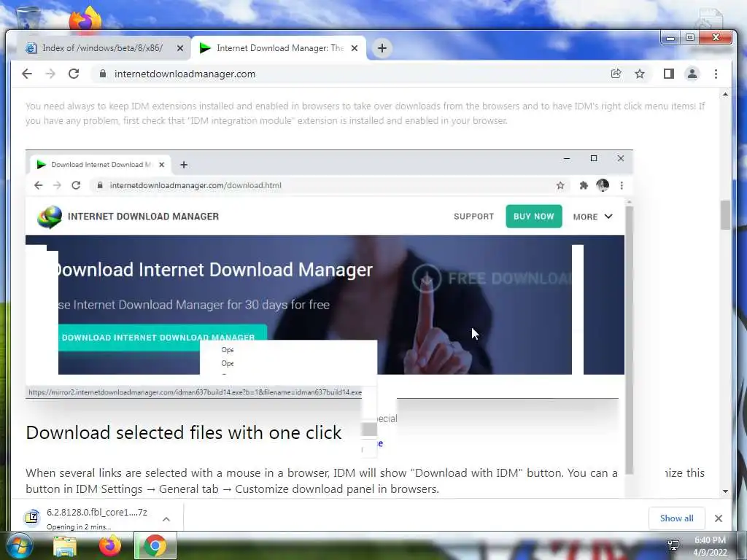Click the BUY NOW button in the embedded page
This screenshot has width=747, height=560.
(533, 216)
